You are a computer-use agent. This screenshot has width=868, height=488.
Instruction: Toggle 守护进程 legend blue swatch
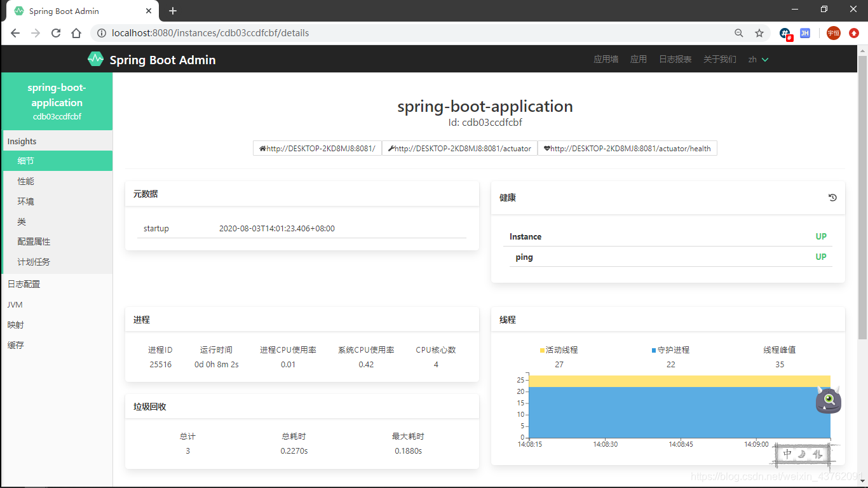click(x=653, y=350)
